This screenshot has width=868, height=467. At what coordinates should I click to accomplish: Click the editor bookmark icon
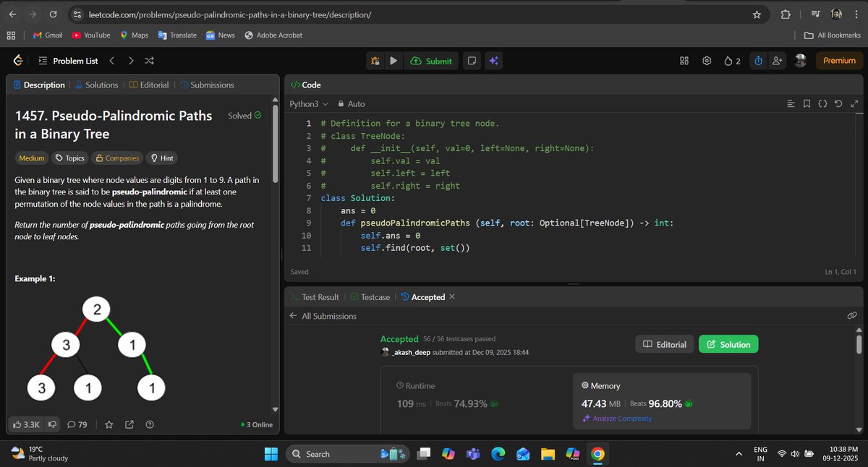[x=807, y=104]
